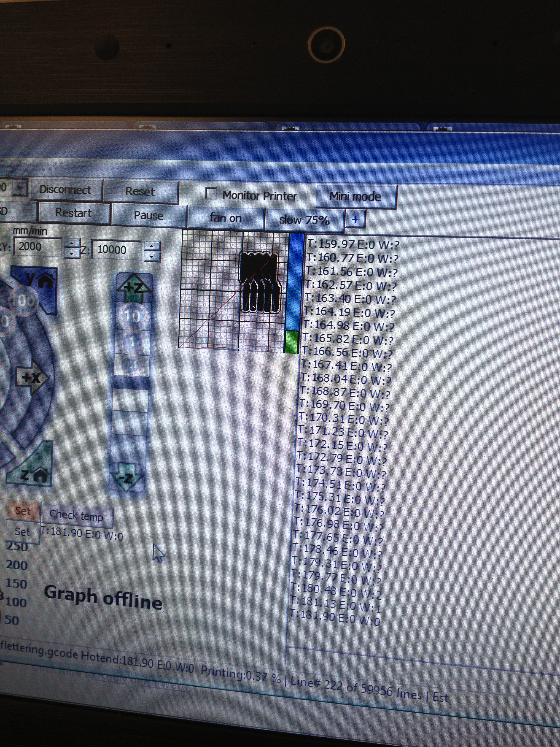The image size is (560, 747).
Task: Jog Z up by 0.1 mm
Action: (131, 366)
